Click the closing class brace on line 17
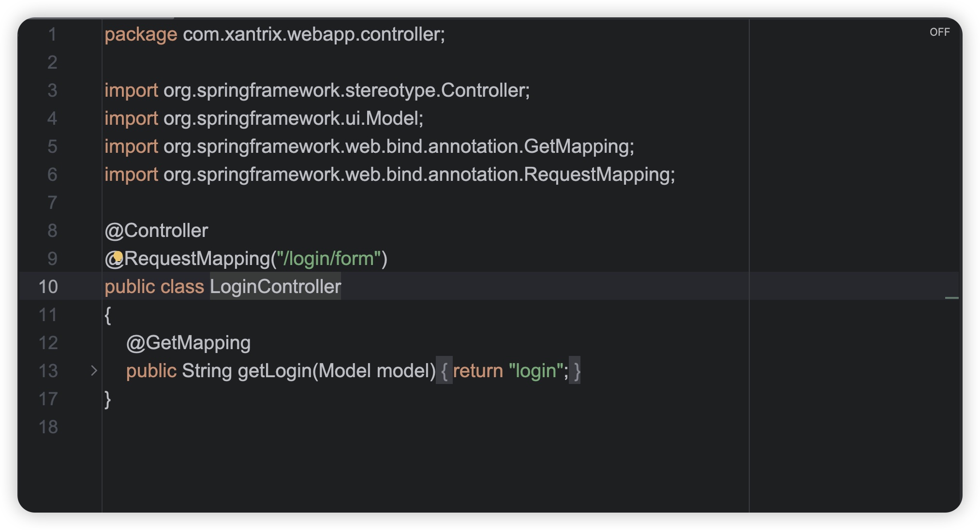 coord(107,399)
